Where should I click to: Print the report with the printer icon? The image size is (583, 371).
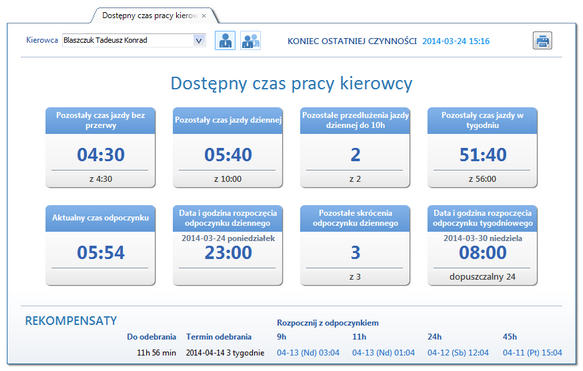tap(542, 41)
